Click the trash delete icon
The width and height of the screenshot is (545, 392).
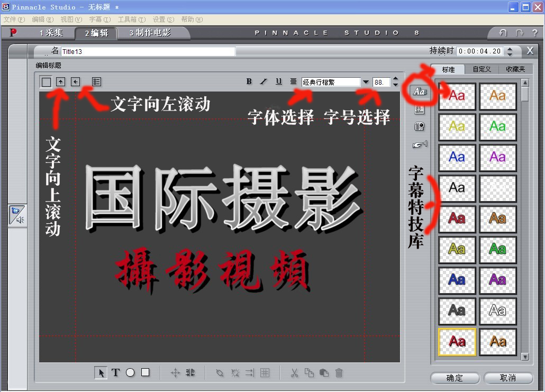[339, 373]
